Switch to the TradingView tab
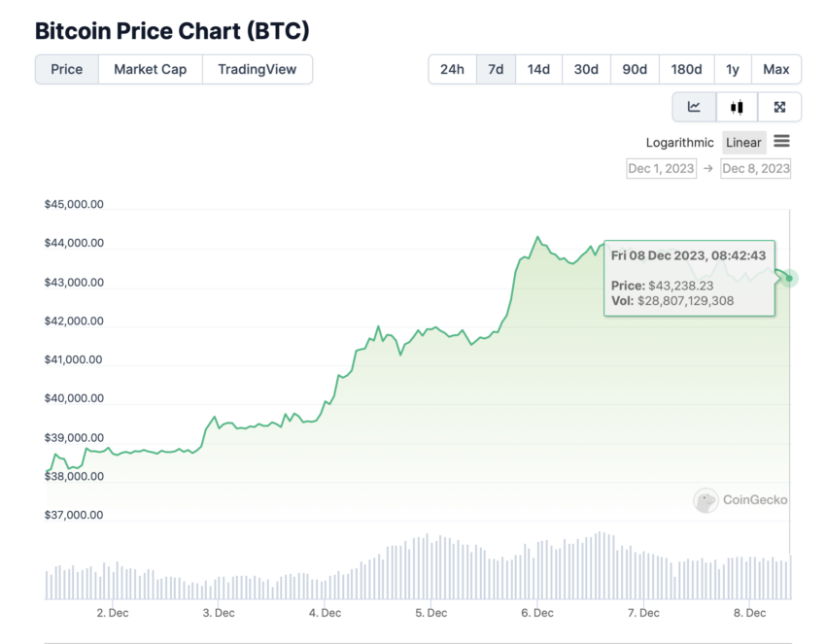This screenshot has width=826, height=644. pos(258,70)
